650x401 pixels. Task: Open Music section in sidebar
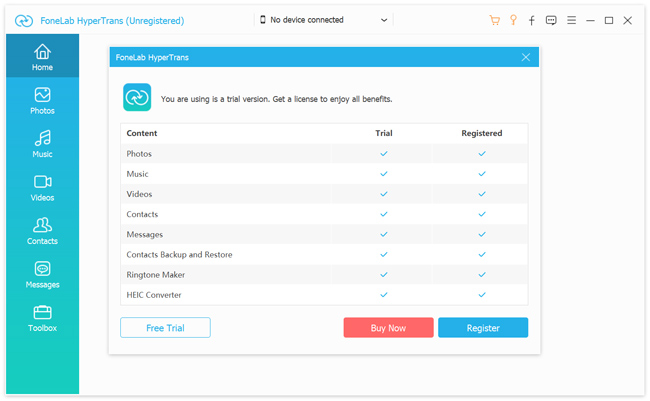(42, 143)
